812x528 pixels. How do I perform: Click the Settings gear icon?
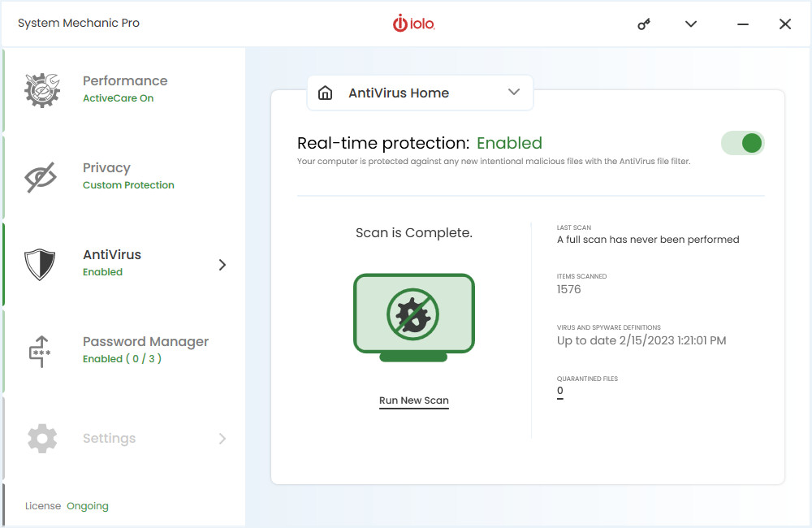(x=42, y=439)
